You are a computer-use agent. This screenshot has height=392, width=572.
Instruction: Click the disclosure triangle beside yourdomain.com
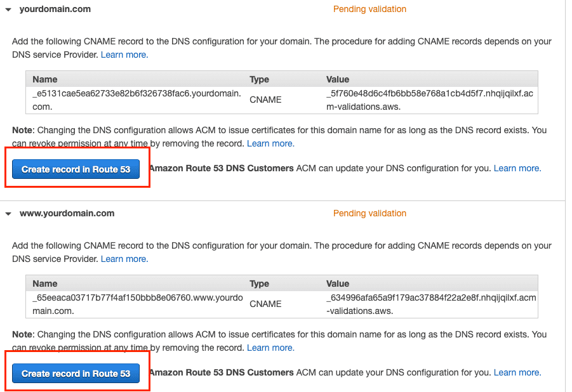point(8,9)
